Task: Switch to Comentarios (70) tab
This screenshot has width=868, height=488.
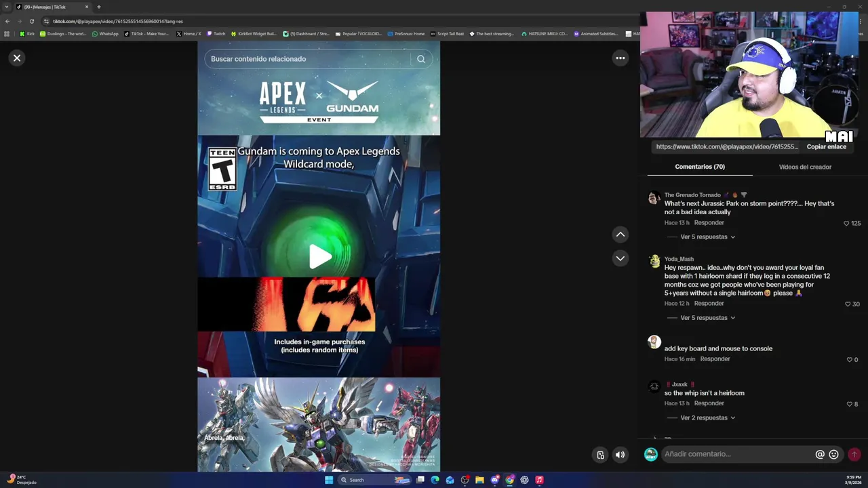Action: point(700,167)
